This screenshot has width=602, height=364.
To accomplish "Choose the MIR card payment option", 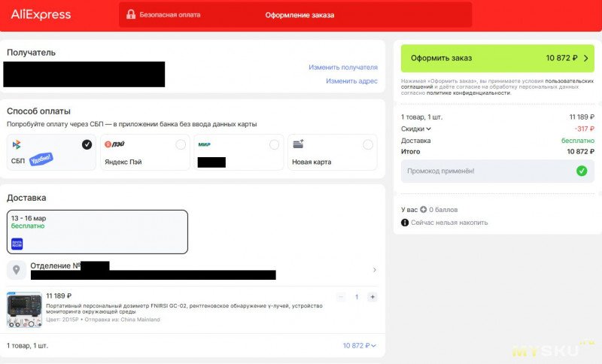I will [238, 152].
